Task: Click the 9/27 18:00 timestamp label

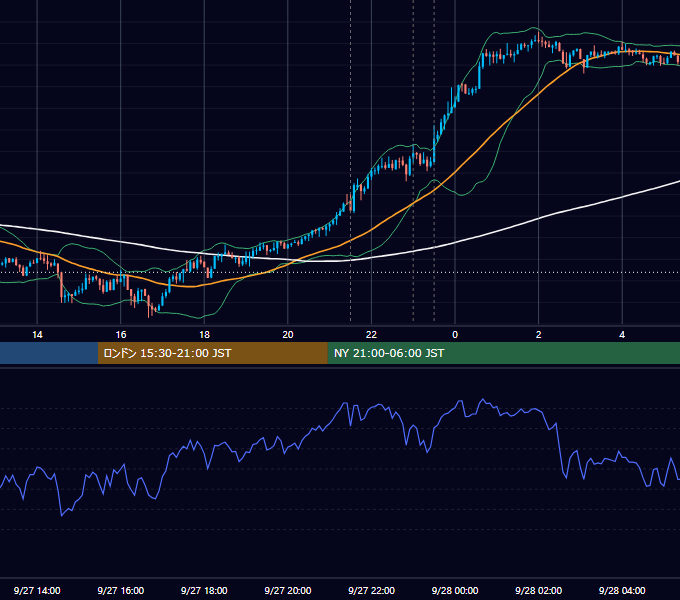Action: 204,590
